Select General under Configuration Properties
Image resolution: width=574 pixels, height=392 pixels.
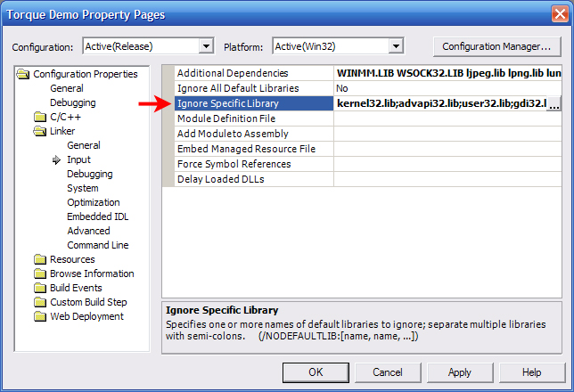pyautogui.click(x=67, y=88)
